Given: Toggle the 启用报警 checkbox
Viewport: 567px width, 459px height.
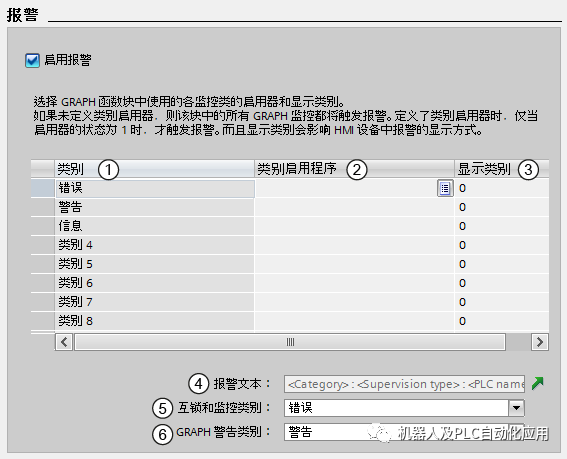Looking at the screenshot, I should pos(32,60).
